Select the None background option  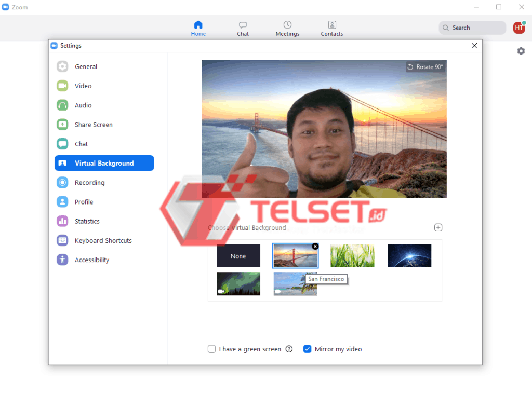[238, 256]
